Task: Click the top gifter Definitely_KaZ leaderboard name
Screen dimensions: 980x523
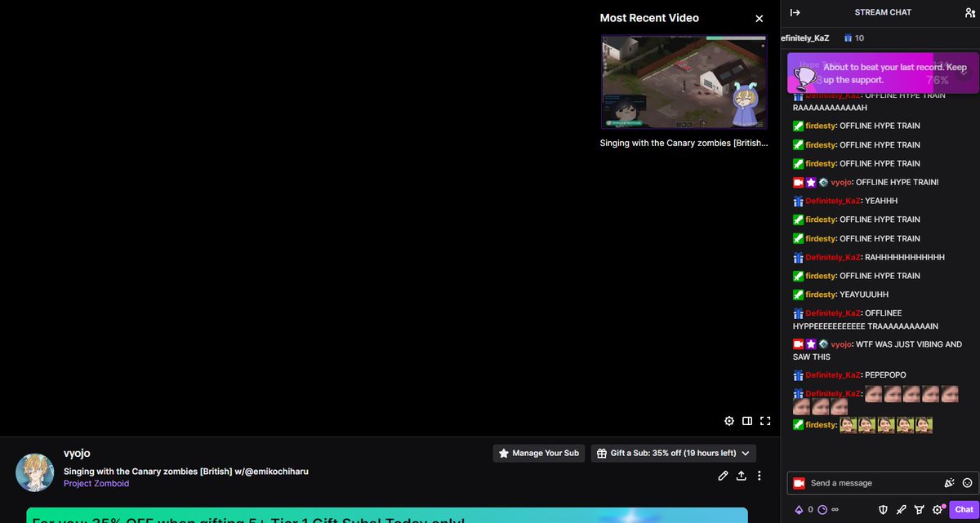Action: [805, 38]
